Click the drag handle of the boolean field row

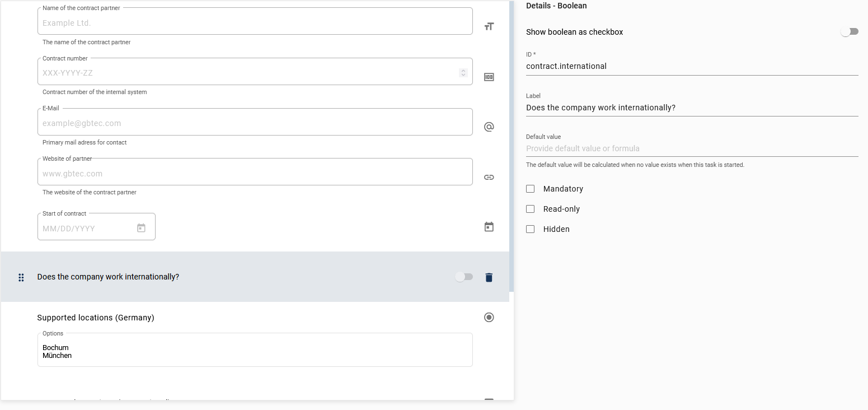coord(21,277)
